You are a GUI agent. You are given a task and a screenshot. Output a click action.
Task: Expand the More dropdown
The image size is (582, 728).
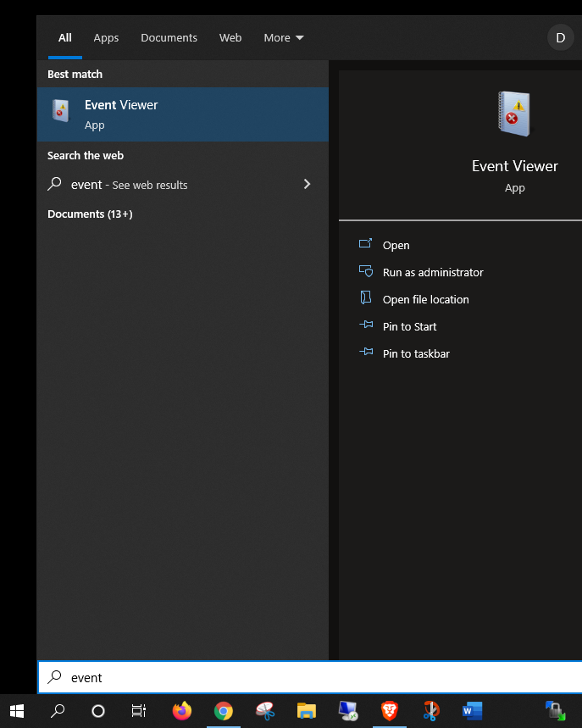[x=284, y=37]
